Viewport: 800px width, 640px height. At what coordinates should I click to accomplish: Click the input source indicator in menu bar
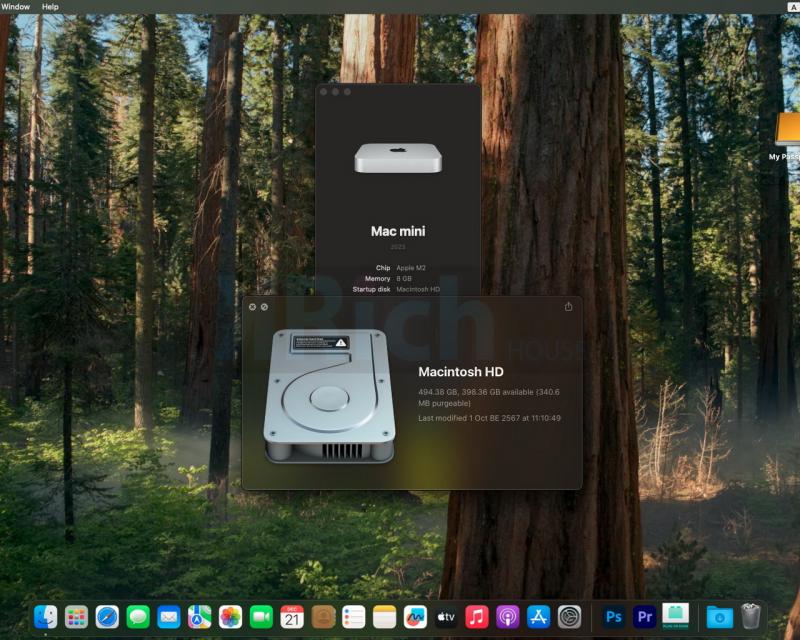pos(792,6)
